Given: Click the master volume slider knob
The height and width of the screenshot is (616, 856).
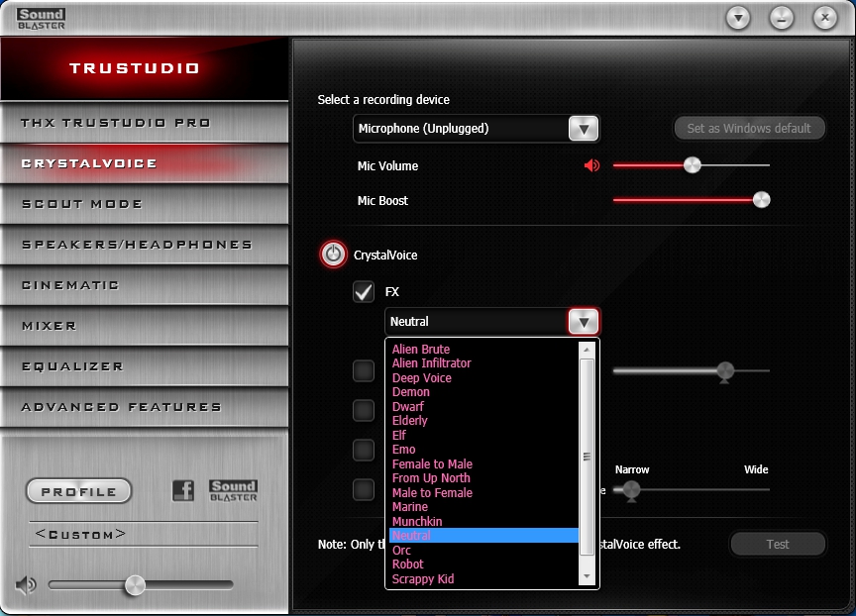Looking at the screenshot, I should [x=135, y=585].
